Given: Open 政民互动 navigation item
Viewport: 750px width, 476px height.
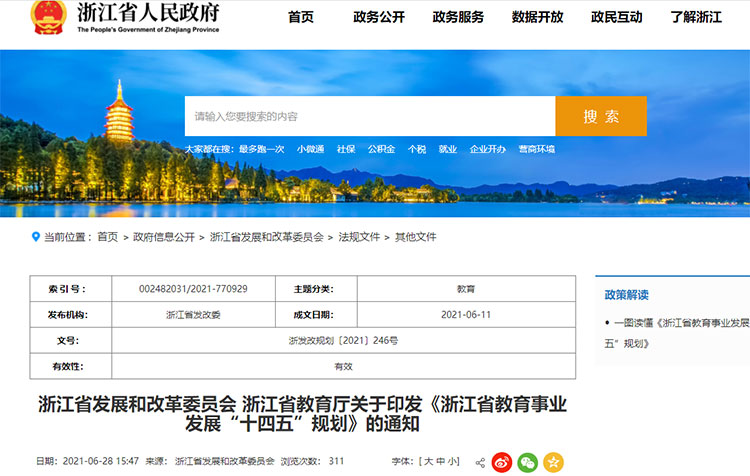Looking at the screenshot, I should click(x=617, y=17).
